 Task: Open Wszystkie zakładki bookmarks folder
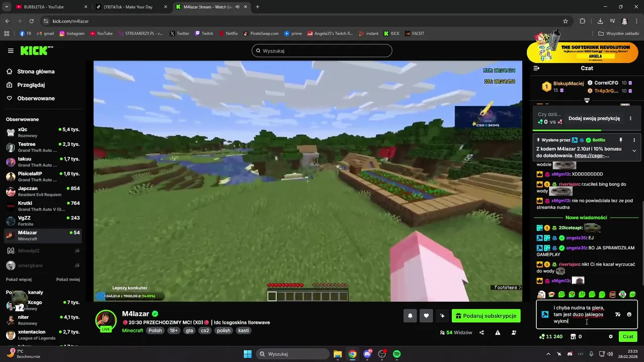618,34
